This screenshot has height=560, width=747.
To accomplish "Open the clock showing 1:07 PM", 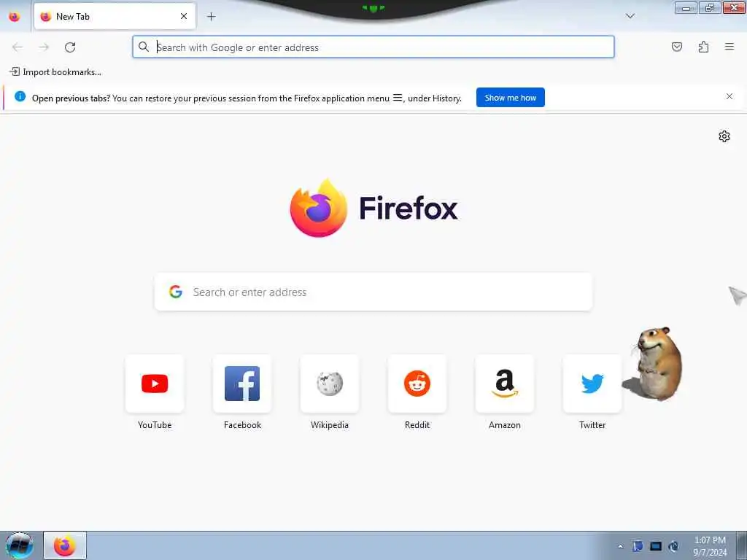I will [x=710, y=546].
